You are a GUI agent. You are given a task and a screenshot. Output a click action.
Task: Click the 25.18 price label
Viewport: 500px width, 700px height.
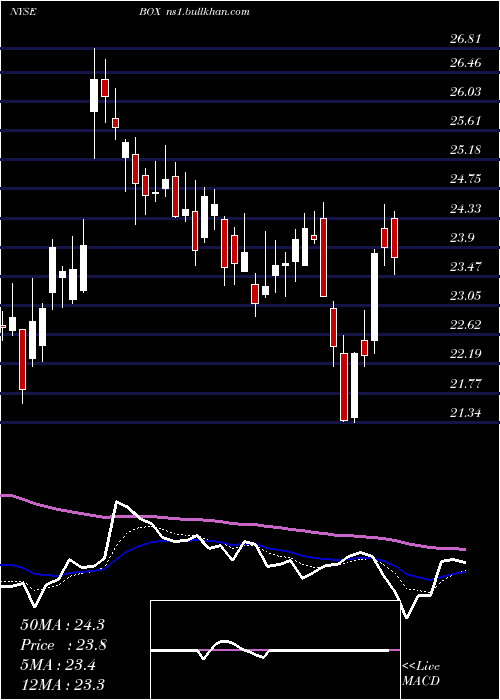tap(465, 150)
